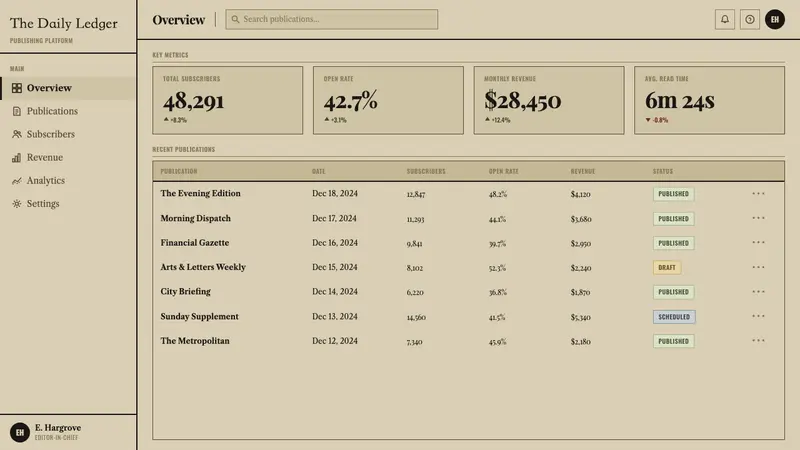Viewport: 800px width, 450px height.
Task: Open Financial Gazette publication
Action: 194,243
